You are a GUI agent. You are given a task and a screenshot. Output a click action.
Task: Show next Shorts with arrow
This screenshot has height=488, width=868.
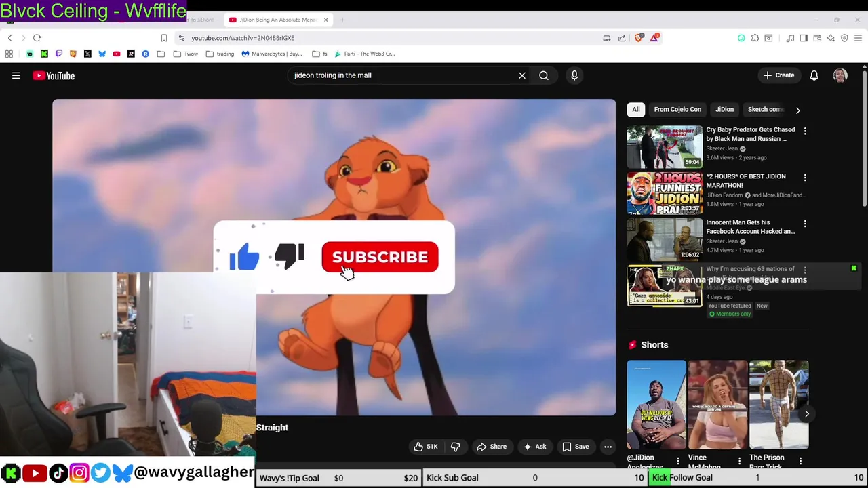pos(806,413)
